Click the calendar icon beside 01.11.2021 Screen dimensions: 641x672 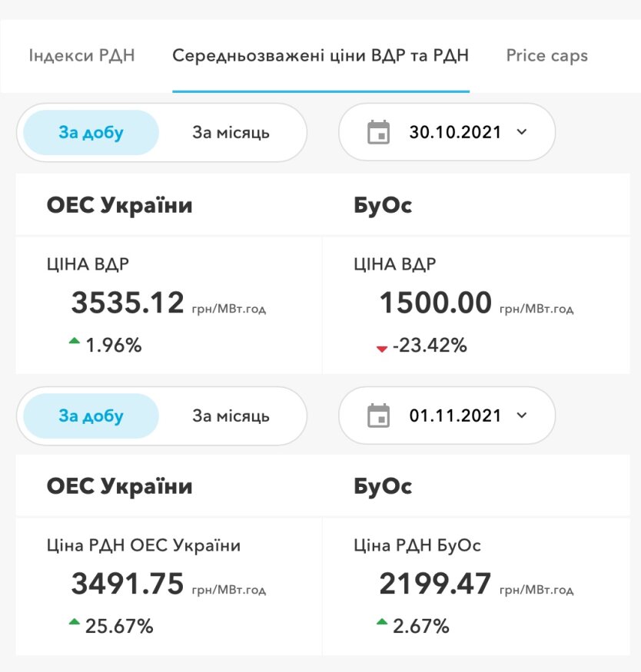[379, 416]
